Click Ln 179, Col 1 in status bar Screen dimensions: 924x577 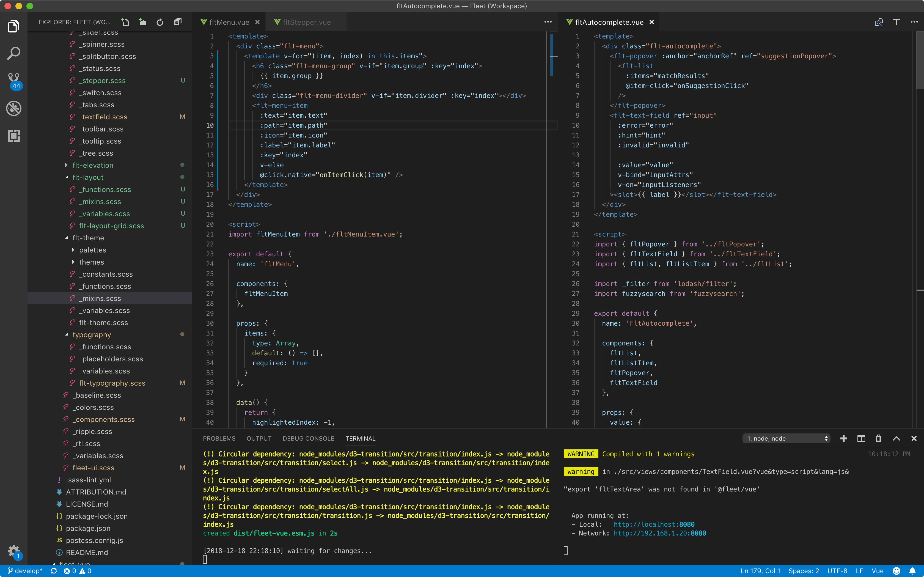760,571
